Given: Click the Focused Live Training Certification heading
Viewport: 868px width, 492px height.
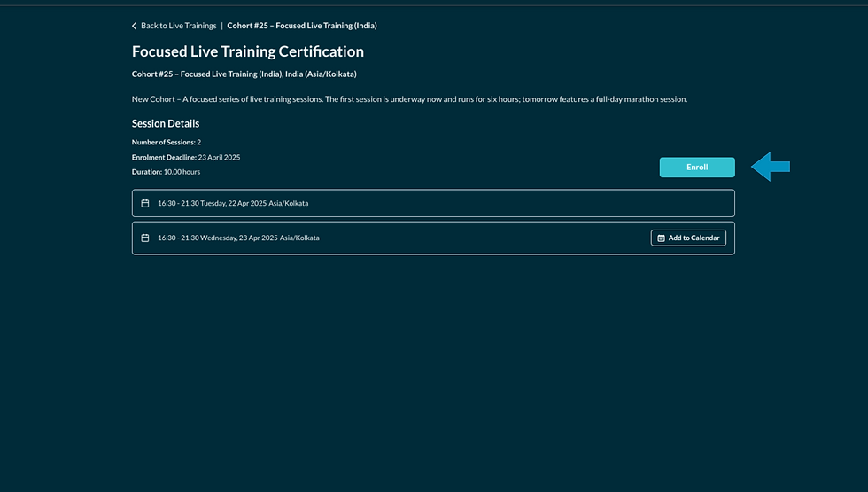Looking at the screenshot, I should [x=248, y=51].
